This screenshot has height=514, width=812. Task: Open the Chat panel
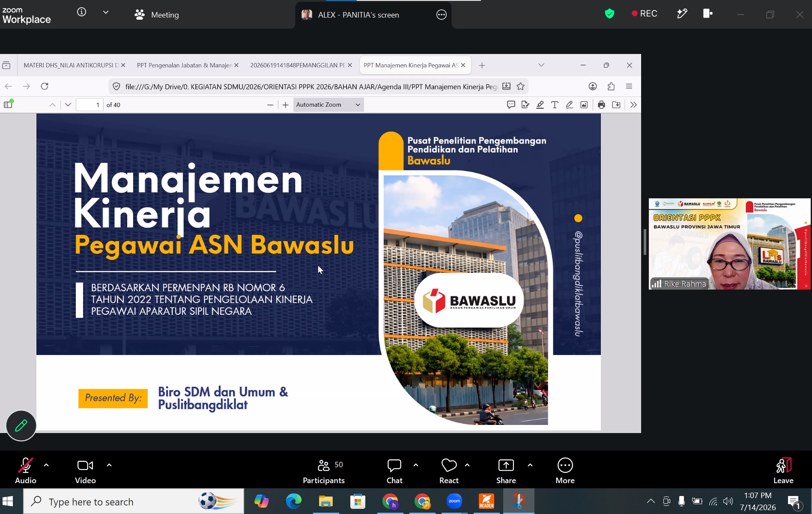pos(394,471)
